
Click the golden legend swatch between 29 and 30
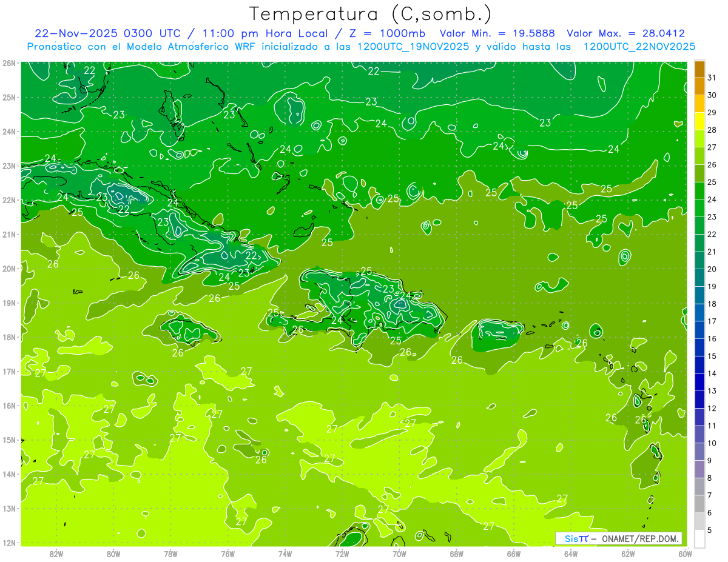699,104
